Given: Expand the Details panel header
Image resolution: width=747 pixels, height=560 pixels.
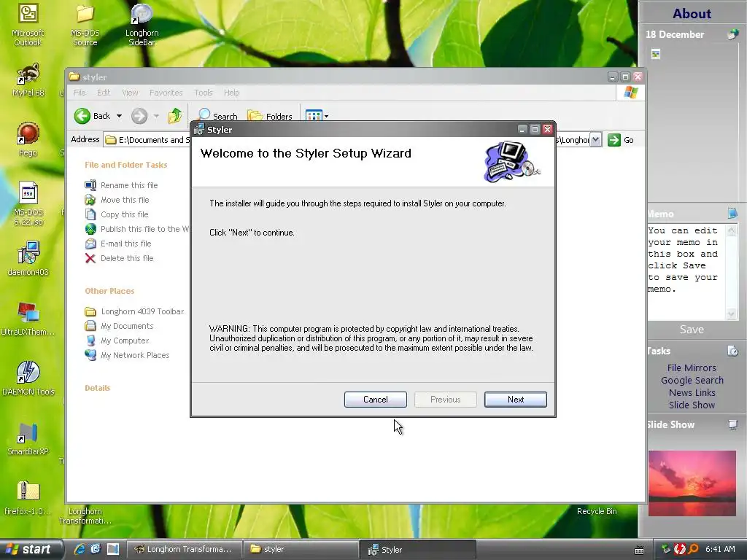Looking at the screenshot, I should point(98,388).
